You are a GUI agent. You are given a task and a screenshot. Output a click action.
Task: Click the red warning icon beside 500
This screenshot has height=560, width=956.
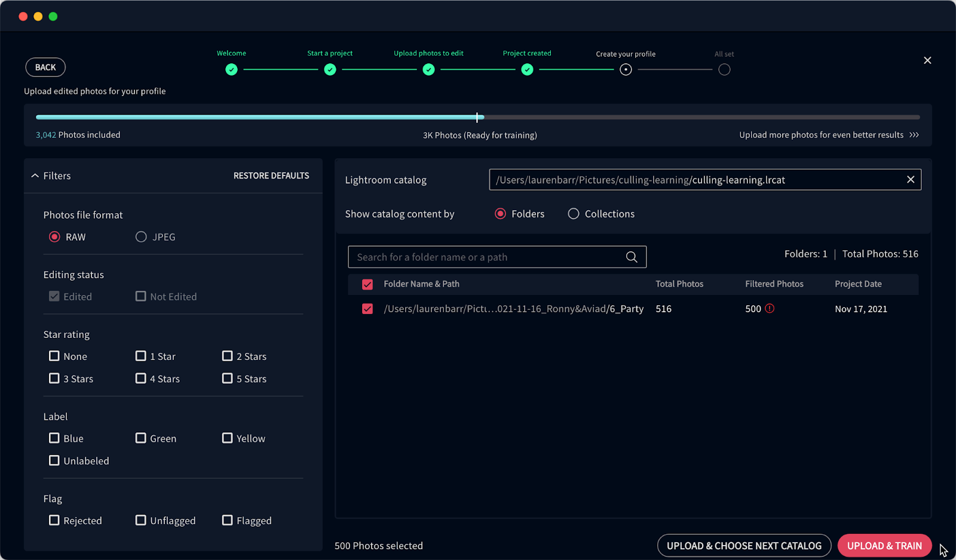pyautogui.click(x=770, y=309)
